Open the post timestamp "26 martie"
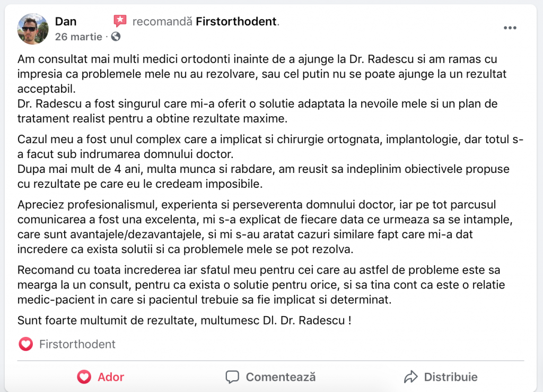The width and height of the screenshot is (543, 392). (79, 37)
